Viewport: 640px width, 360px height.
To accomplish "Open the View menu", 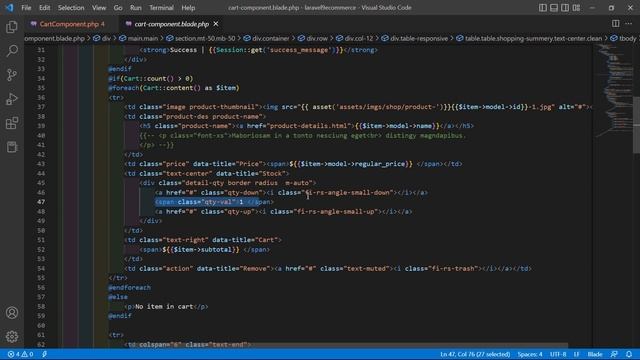I will tap(99, 8).
